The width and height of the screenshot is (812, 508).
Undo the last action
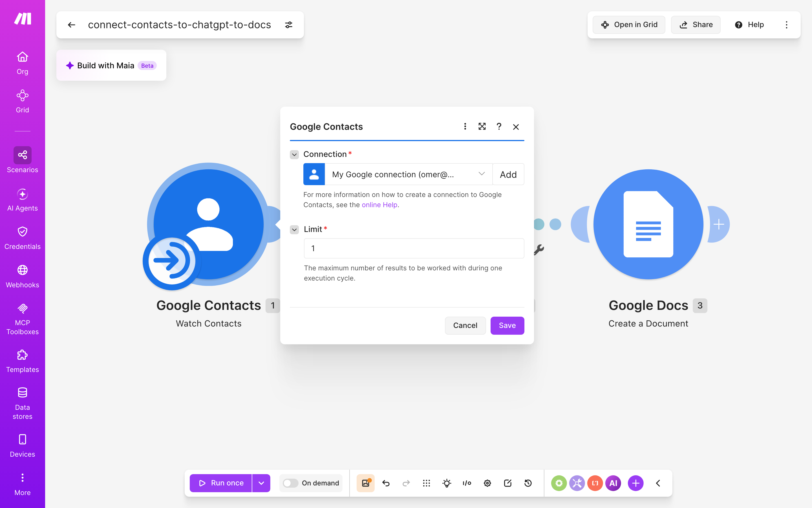pos(386,483)
